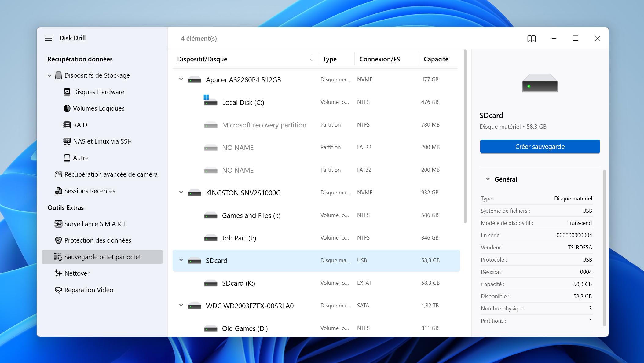Image resolution: width=644 pixels, height=363 pixels.
Task: Click the Créer sauvegarde button
Action: [540, 147]
